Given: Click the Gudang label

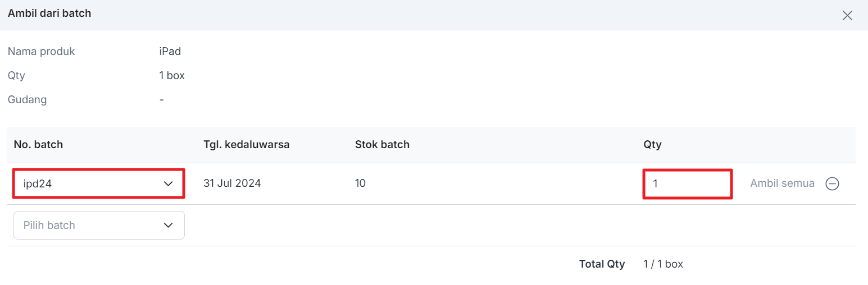Looking at the screenshot, I should point(27,100).
